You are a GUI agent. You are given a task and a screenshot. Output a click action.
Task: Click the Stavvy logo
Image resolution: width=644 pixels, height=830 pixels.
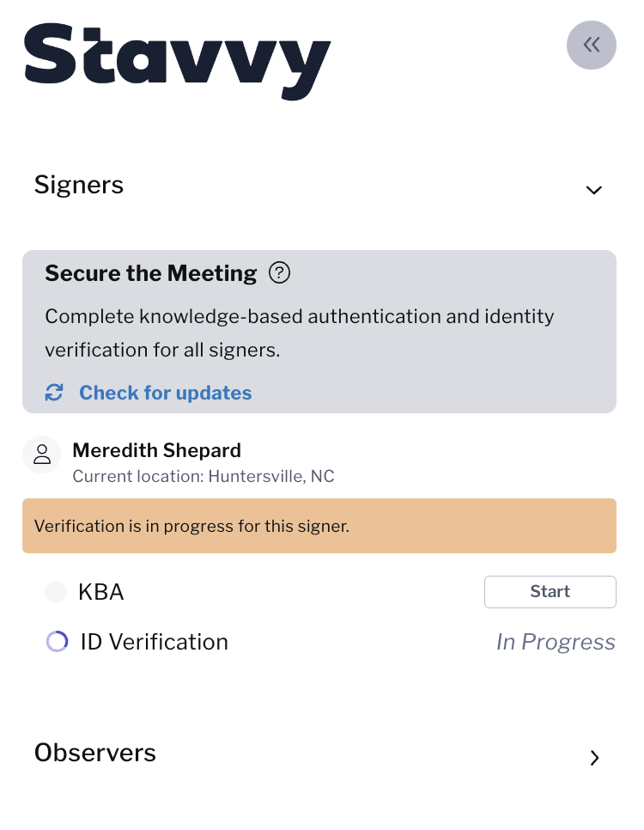coord(177,61)
